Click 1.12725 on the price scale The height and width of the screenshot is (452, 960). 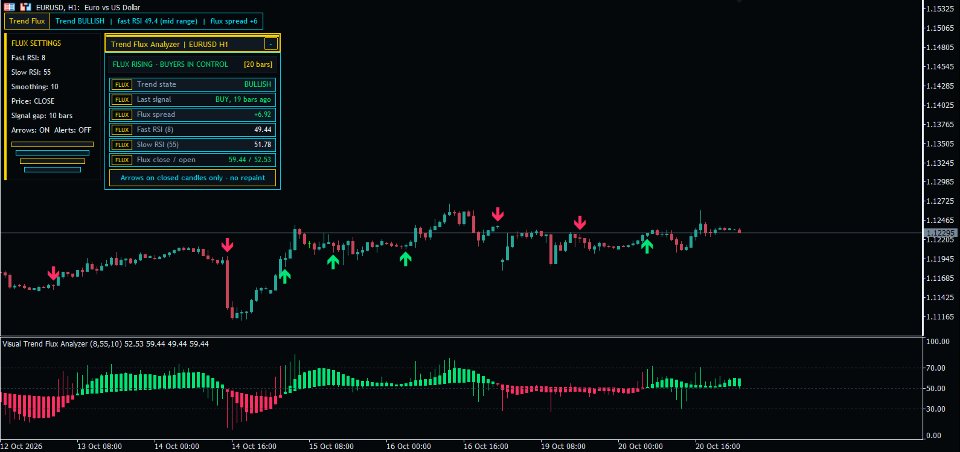(940, 201)
